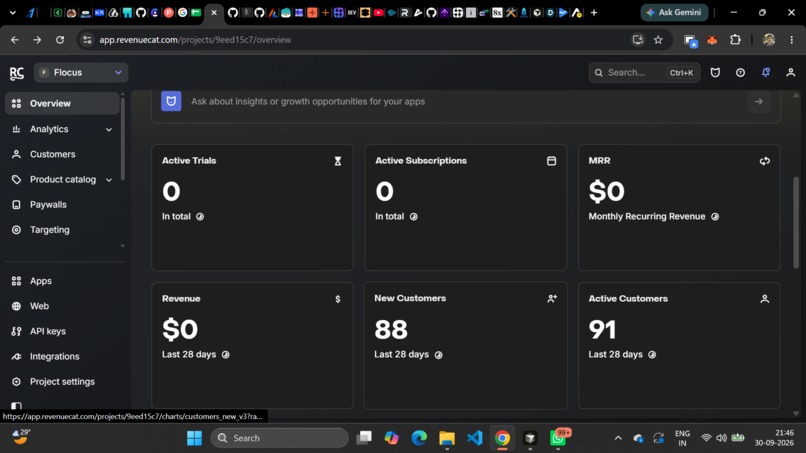Viewport: 806px width, 453px height.
Task: Click the Project settings gear icon
Action: pyautogui.click(x=16, y=382)
